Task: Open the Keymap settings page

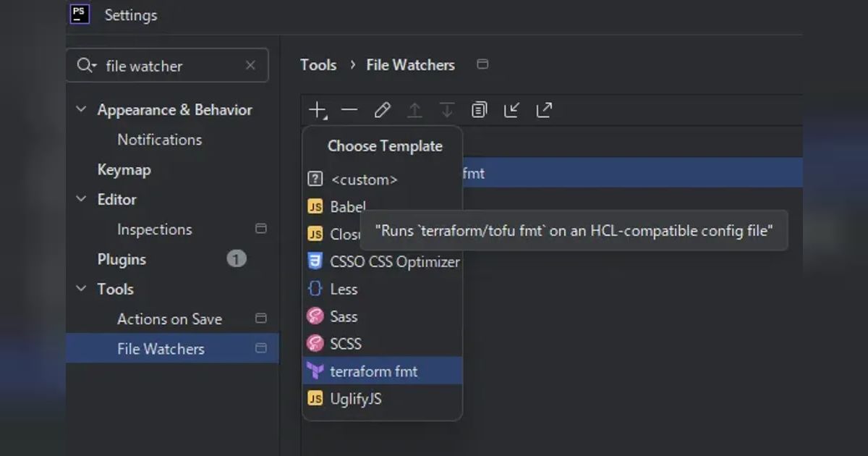Action: 124,169
